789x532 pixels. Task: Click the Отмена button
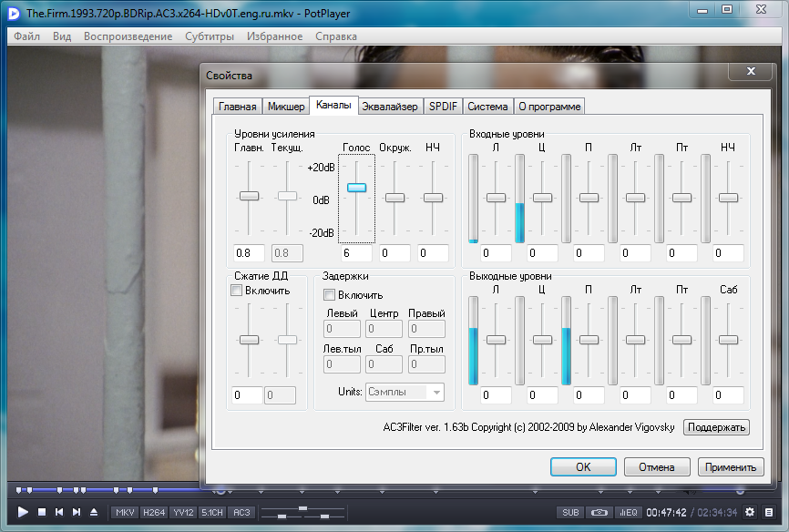[656, 467]
